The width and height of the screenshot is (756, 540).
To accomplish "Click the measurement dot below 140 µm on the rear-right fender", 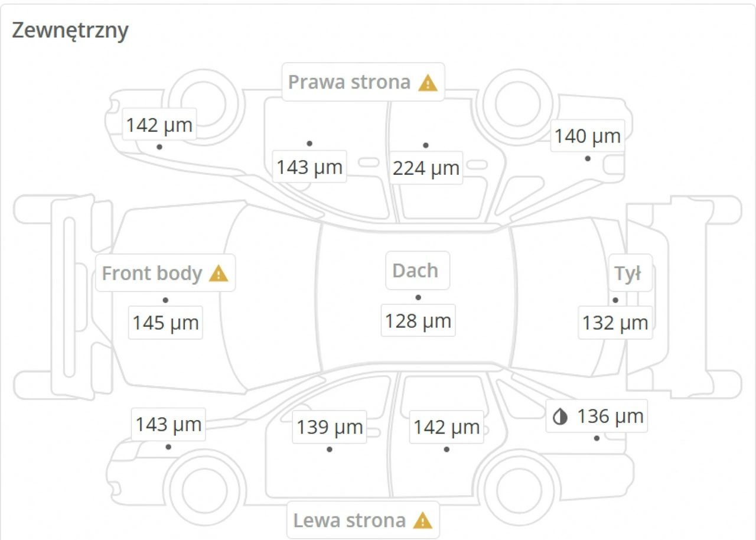I will click(588, 158).
